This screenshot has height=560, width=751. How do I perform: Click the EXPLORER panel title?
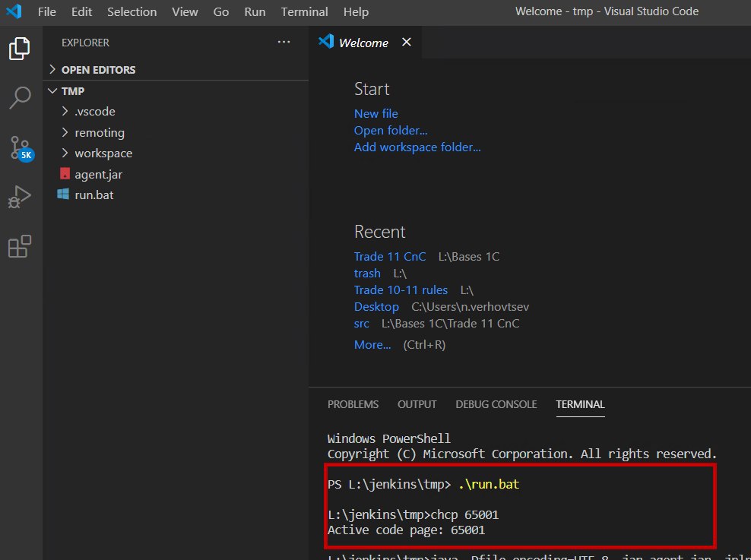(85, 43)
